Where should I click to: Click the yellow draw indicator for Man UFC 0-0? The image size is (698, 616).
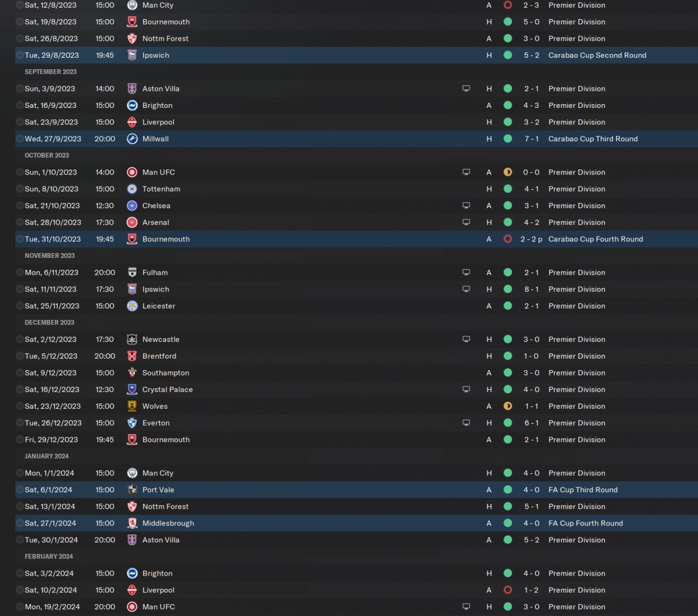(508, 172)
